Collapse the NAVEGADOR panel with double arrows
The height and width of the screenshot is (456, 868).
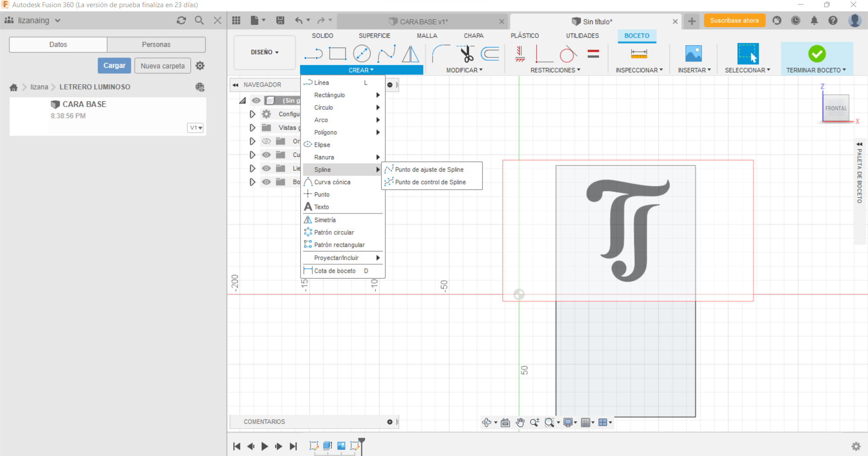tap(236, 85)
